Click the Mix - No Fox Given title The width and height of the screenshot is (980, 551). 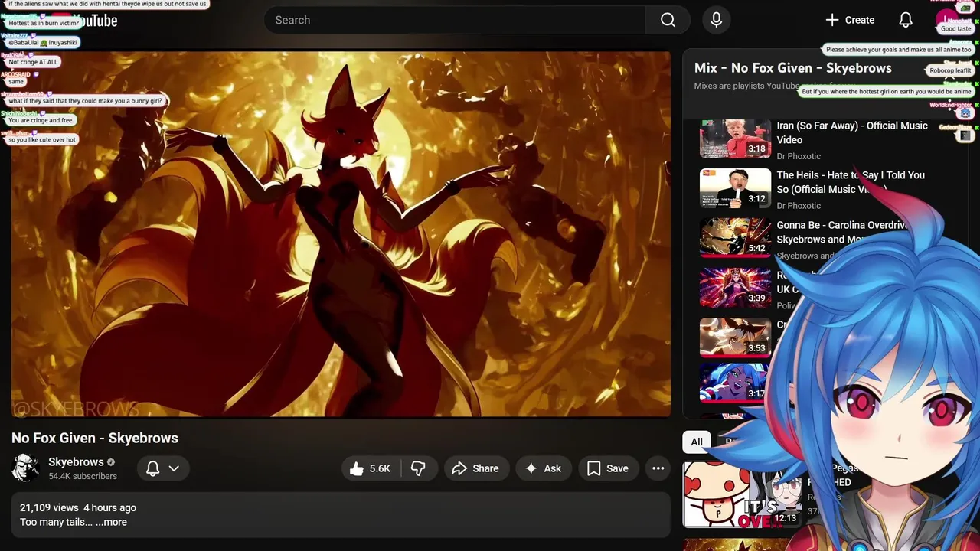(x=792, y=68)
